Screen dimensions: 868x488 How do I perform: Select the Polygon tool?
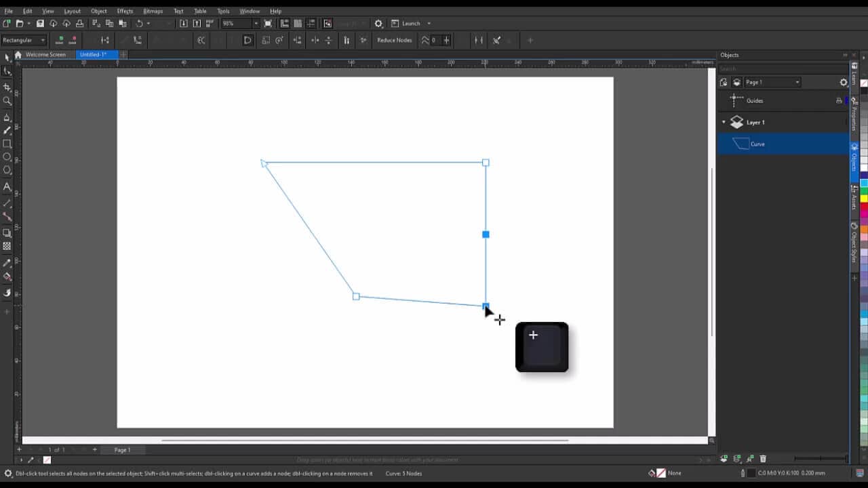pos(7,170)
